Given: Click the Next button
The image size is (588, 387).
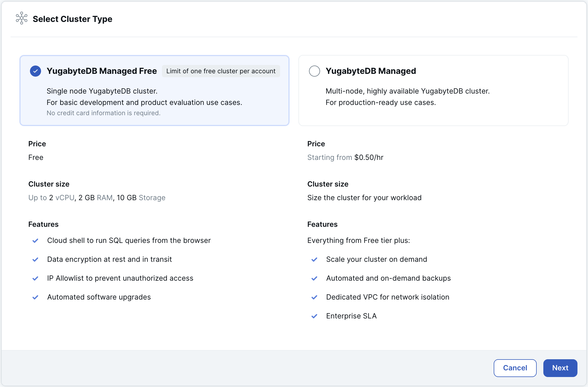Looking at the screenshot, I should point(560,368).
